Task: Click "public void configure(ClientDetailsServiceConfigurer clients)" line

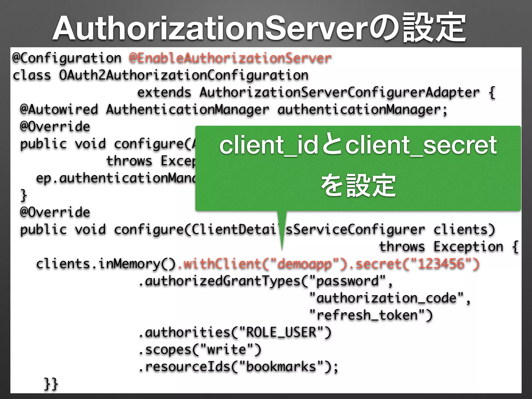Action: [258, 230]
